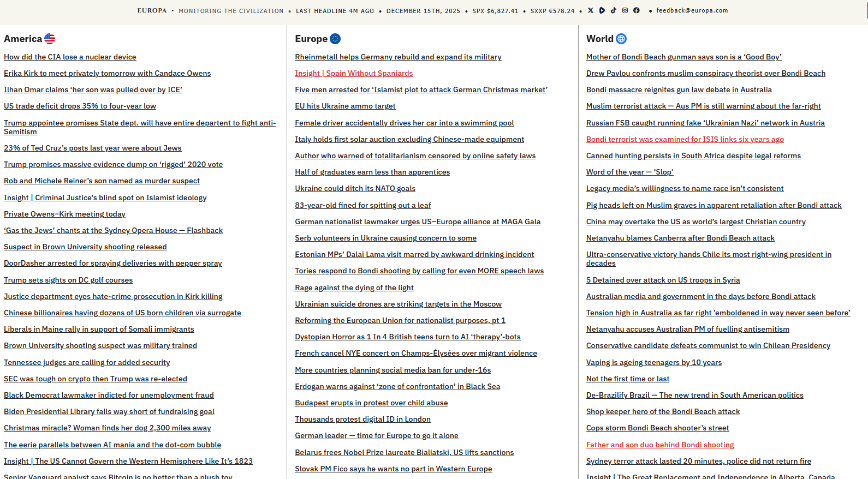Click the US flag beside America
Image resolution: width=868 pixels, height=479 pixels.
click(50, 39)
